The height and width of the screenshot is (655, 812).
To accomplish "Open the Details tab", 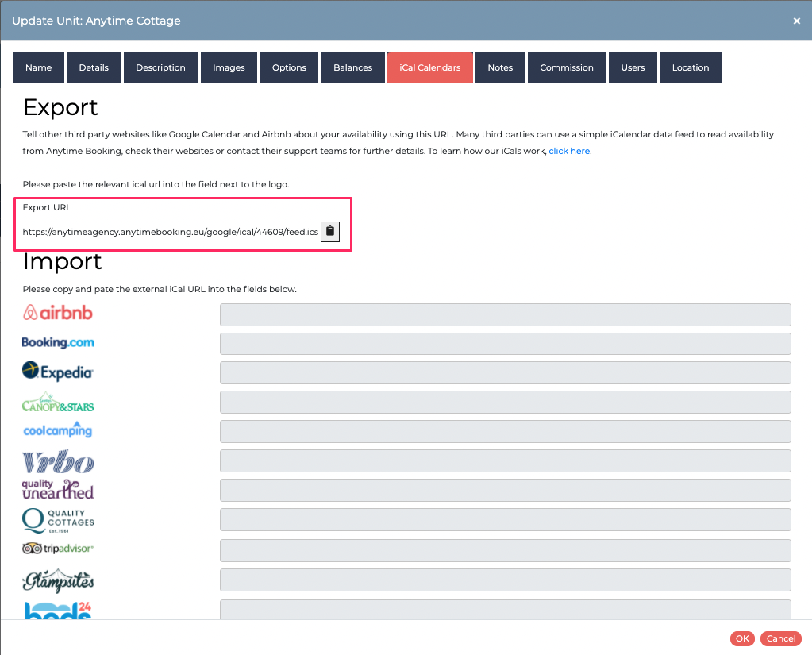I will (x=94, y=67).
